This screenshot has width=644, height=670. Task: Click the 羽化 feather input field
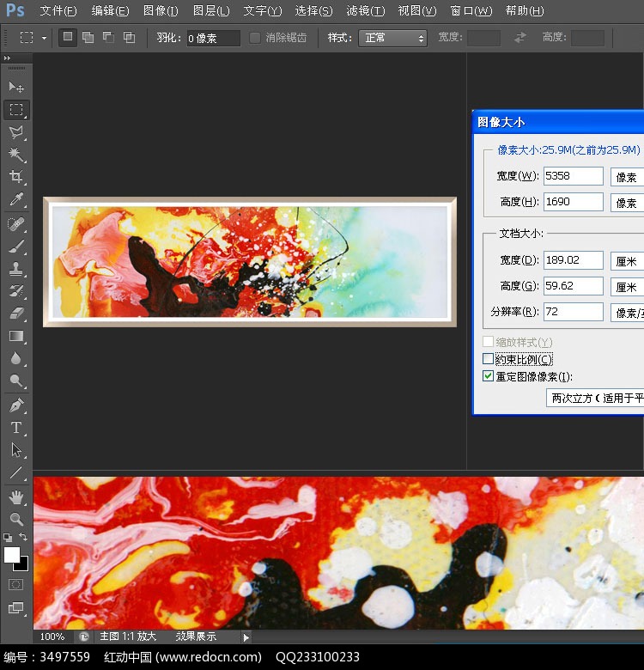coord(213,38)
